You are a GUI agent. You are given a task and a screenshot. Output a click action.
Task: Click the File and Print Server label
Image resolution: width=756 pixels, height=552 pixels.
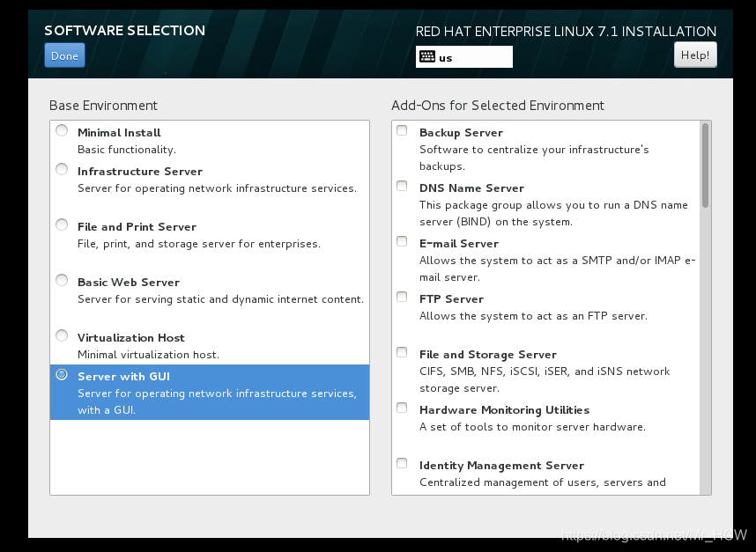137,226
